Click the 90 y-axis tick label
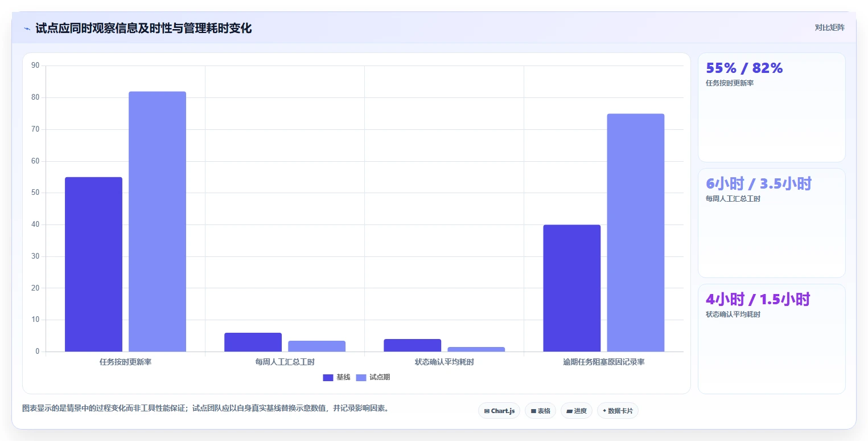The height and width of the screenshot is (441, 868). tap(35, 66)
